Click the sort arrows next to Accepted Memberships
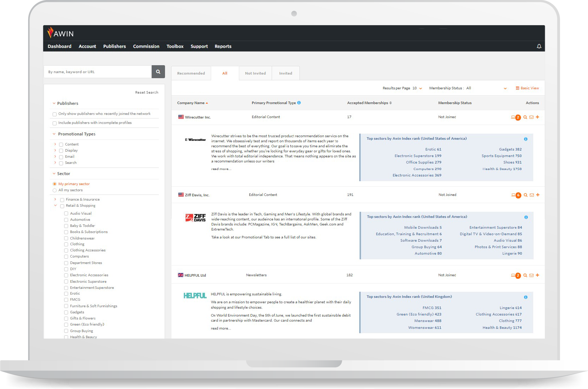The height and width of the screenshot is (389, 588). pos(391,103)
